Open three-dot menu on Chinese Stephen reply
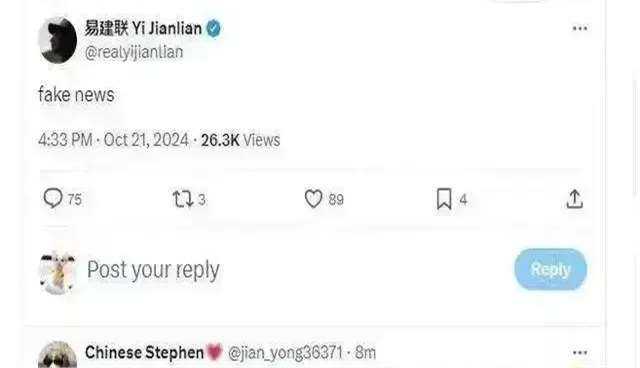This screenshot has height=368, width=640. 580,352
